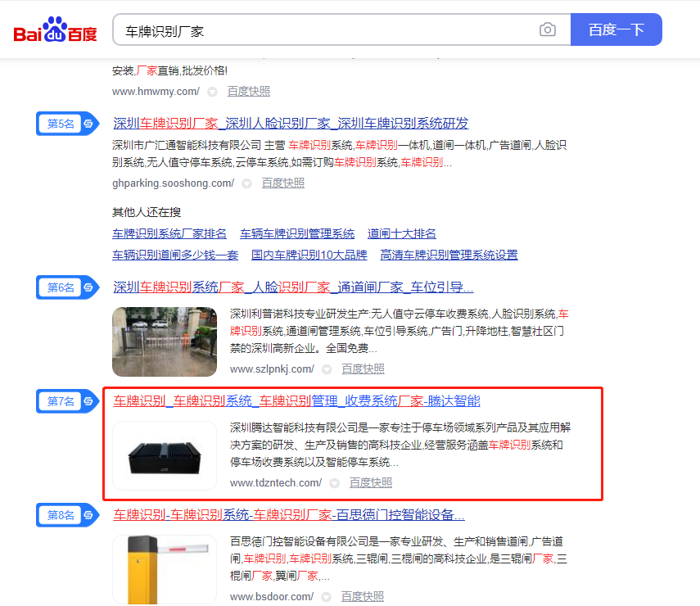Click related search 车牌识别系统厂家排名
The image size is (700, 606).
(x=169, y=233)
